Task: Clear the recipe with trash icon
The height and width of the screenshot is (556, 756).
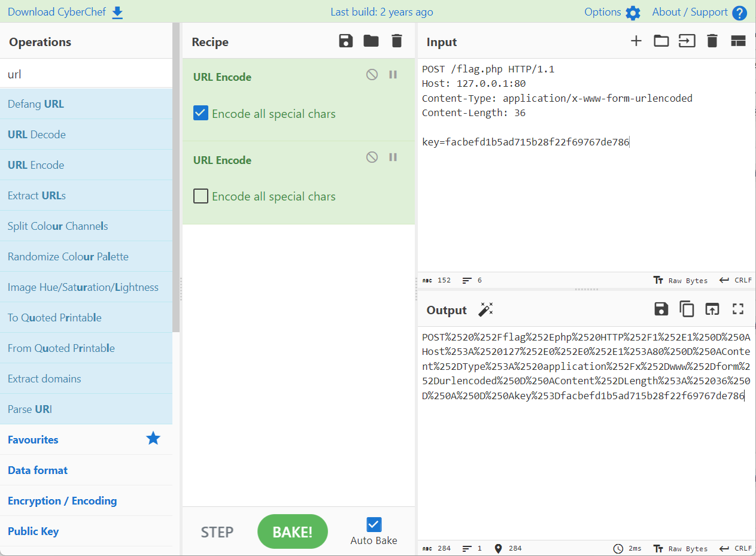Action: point(396,41)
